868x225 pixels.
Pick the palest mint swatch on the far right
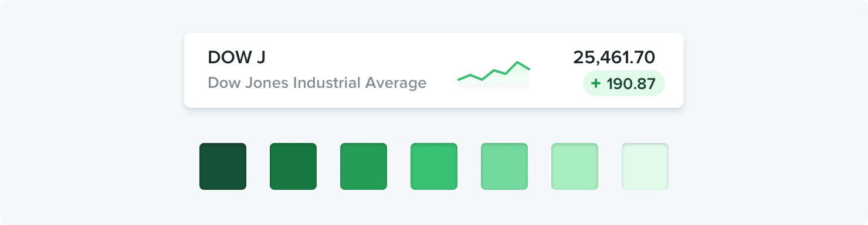tap(645, 166)
